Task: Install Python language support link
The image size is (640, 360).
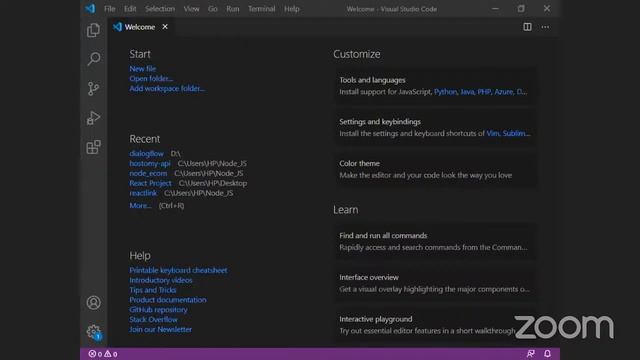Action: pyautogui.click(x=445, y=92)
